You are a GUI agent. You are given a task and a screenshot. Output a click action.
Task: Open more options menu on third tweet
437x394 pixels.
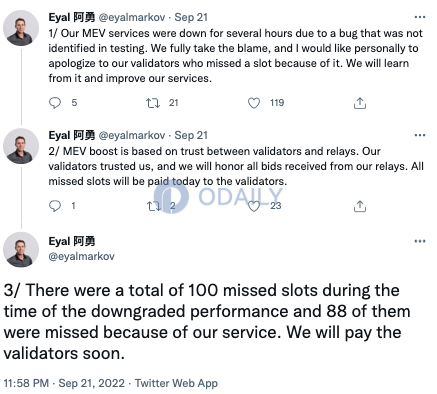[x=420, y=241]
